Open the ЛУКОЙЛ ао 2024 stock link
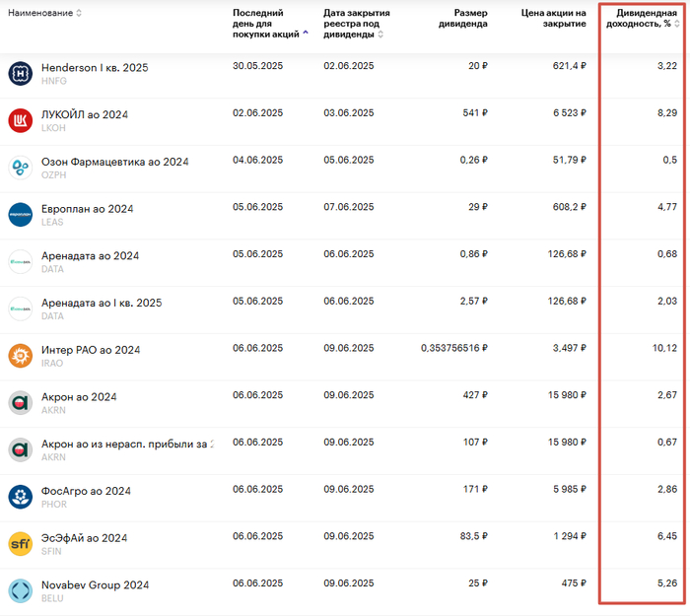The height and width of the screenshot is (616, 690). (84, 114)
